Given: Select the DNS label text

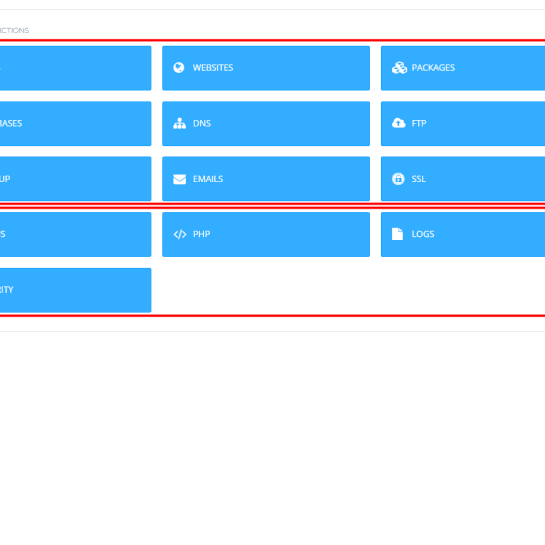Looking at the screenshot, I should pos(202,123).
